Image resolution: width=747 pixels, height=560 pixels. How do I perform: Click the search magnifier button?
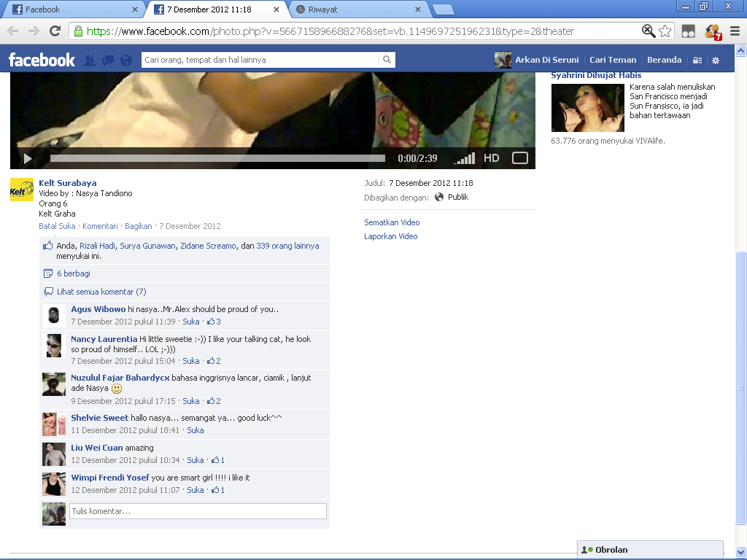[x=387, y=60]
